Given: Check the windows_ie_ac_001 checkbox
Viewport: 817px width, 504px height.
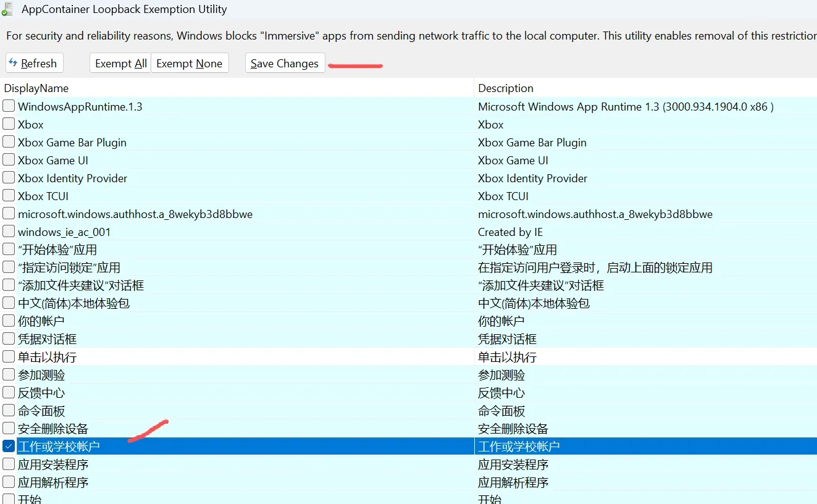Looking at the screenshot, I should tap(9, 232).
